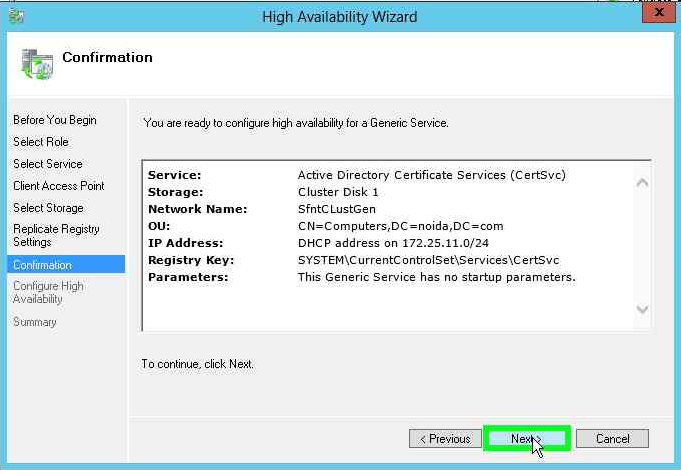Open the Select Storage step
Image resolution: width=681 pixels, height=470 pixels.
point(48,208)
